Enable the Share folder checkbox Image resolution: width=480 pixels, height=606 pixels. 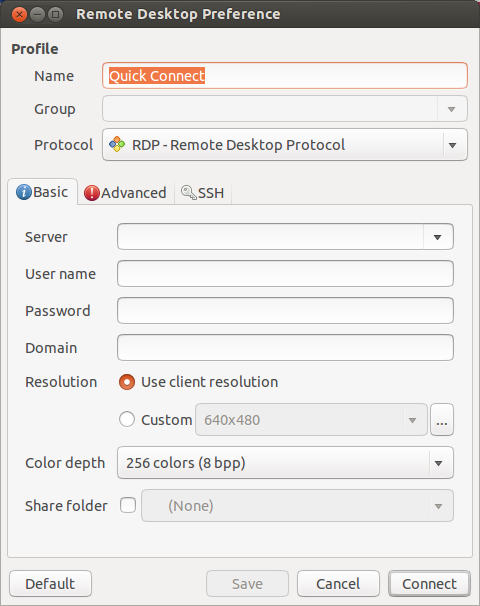tap(128, 505)
